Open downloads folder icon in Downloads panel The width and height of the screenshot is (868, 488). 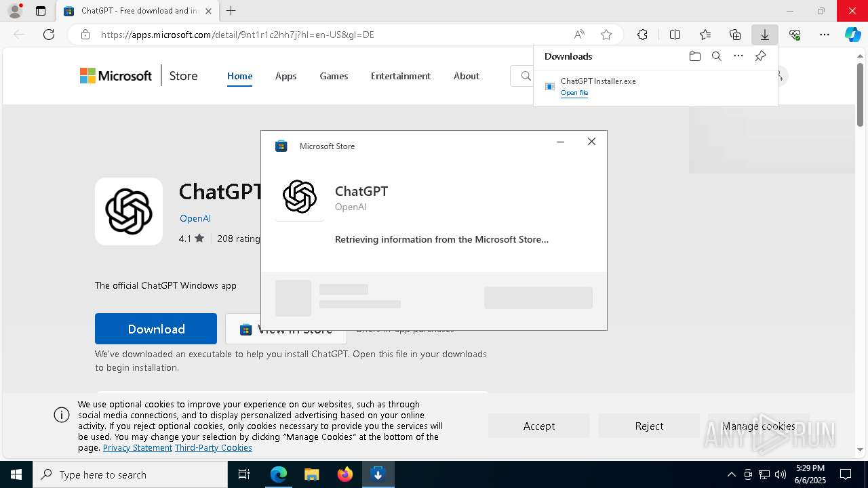[x=695, y=56]
